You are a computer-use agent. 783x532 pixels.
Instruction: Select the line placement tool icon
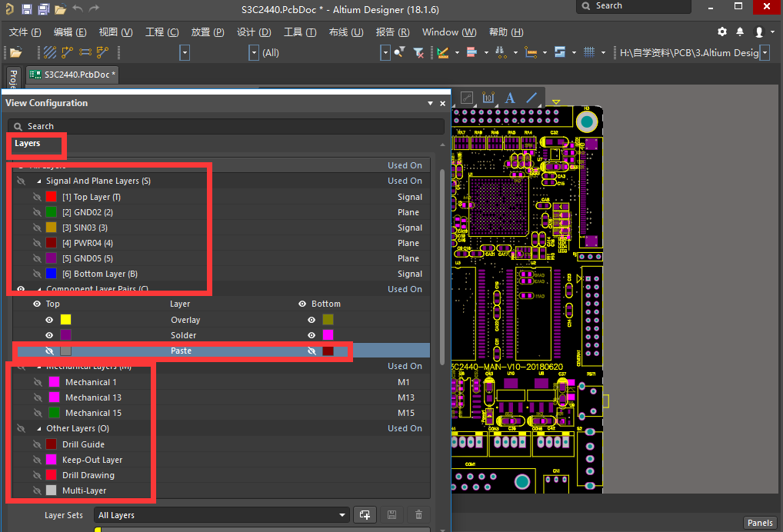(531, 98)
